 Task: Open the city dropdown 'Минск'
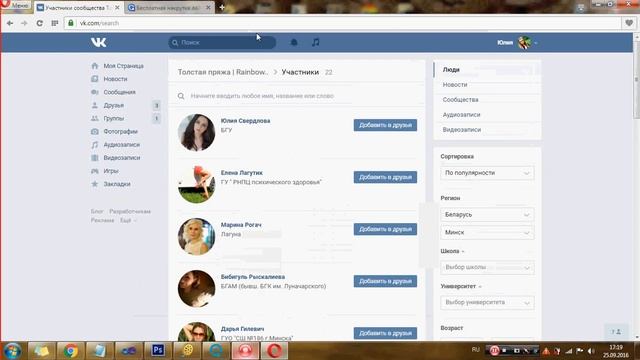487,232
